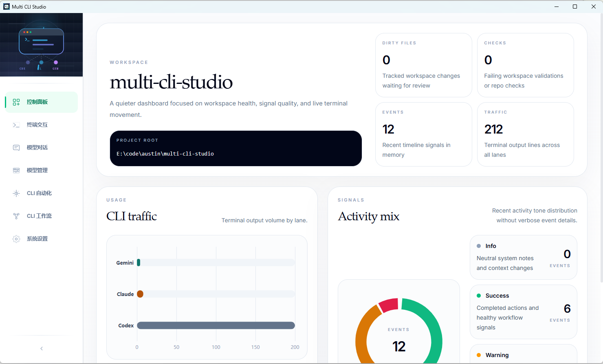603x364 pixels.
Task: Select the Codex bar in CLI traffic chart
Action: click(216, 325)
